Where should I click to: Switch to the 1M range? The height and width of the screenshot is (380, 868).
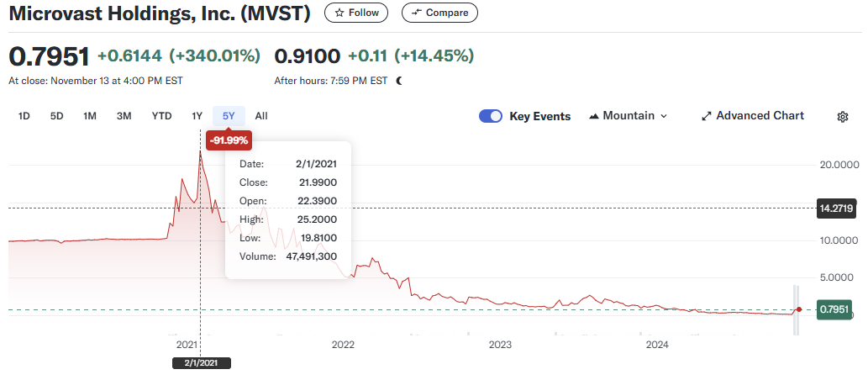coord(90,116)
